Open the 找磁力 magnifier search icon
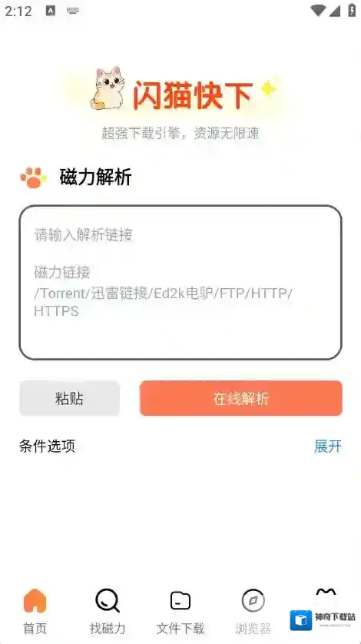 pyautogui.click(x=108, y=601)
